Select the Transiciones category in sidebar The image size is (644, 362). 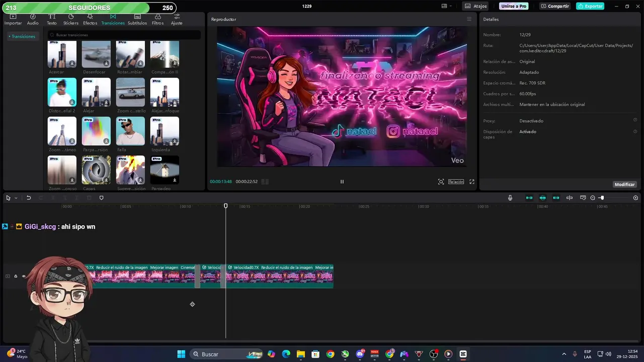click(23, 36)
